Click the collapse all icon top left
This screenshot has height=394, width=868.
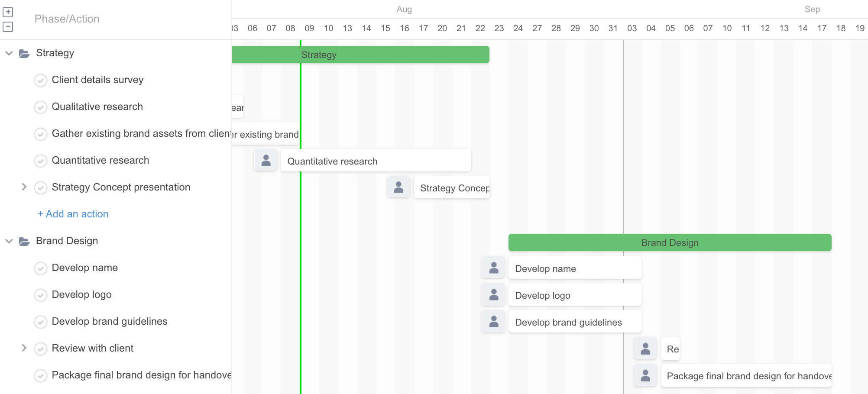8,26
